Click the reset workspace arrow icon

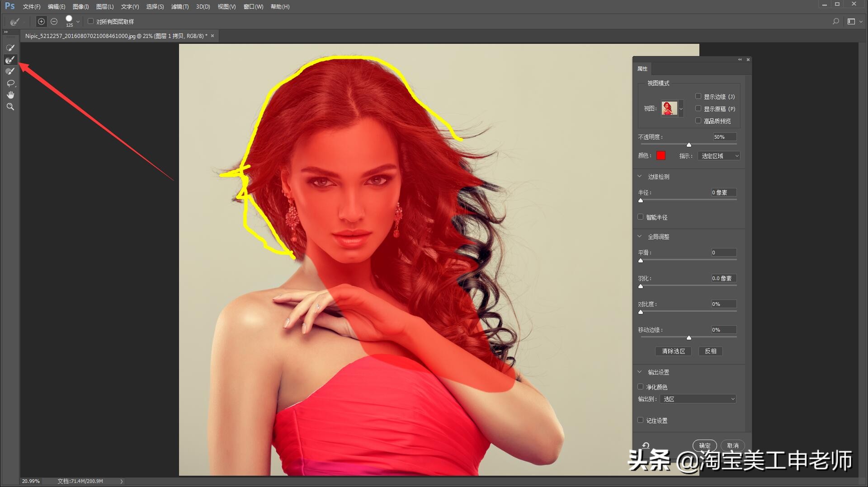(646, 445)
